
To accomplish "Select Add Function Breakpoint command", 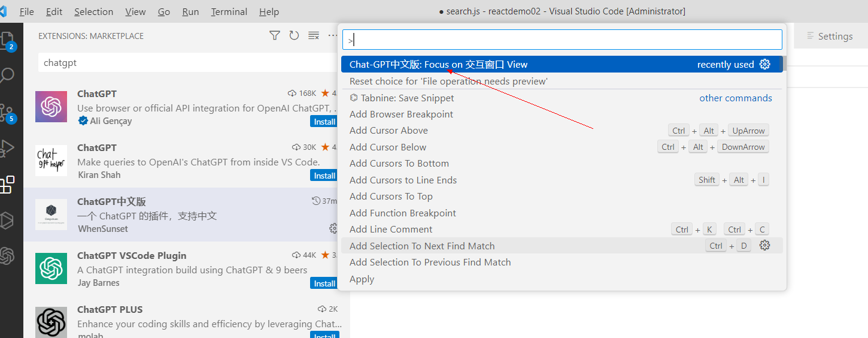I will 562,213.
